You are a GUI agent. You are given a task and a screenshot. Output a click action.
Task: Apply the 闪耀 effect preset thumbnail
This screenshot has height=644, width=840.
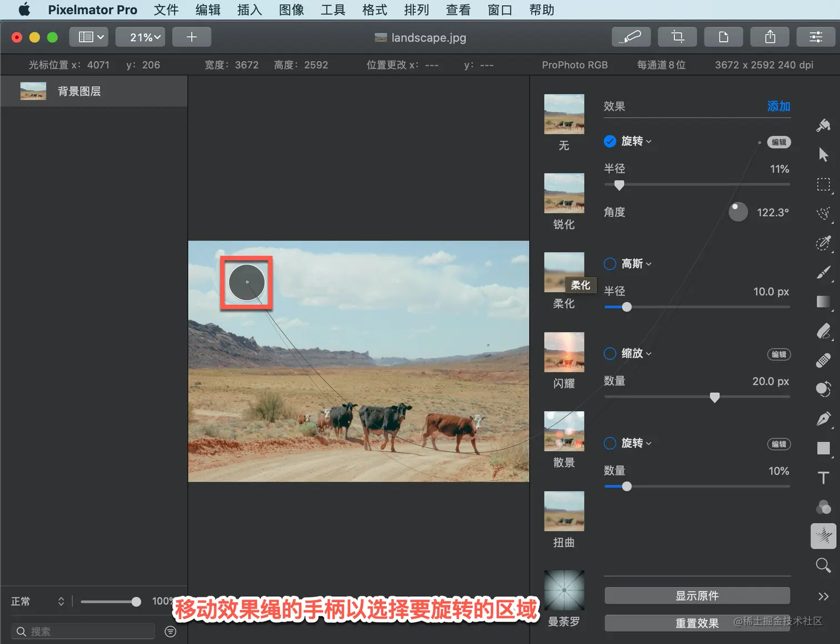pyautogui.click(x=564, y=352)
